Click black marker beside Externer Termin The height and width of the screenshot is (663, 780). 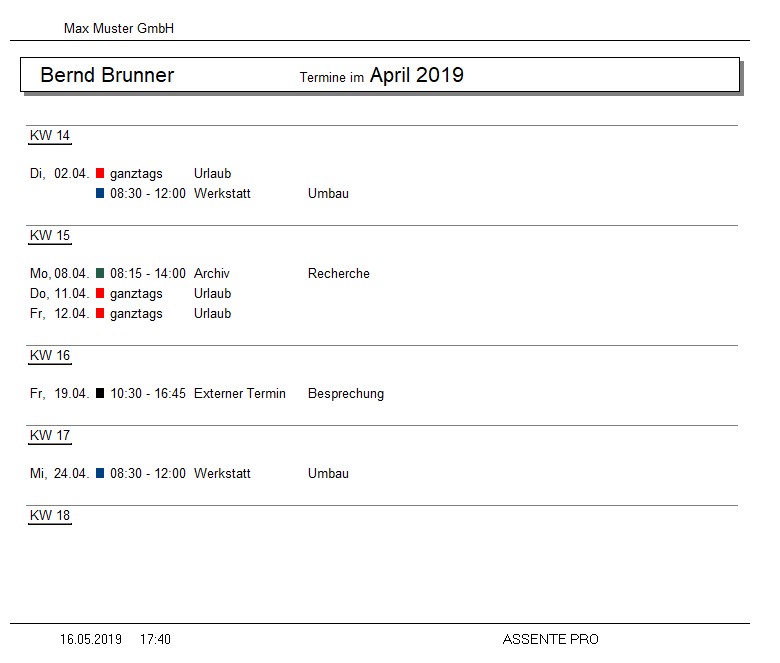pos(100,394)
